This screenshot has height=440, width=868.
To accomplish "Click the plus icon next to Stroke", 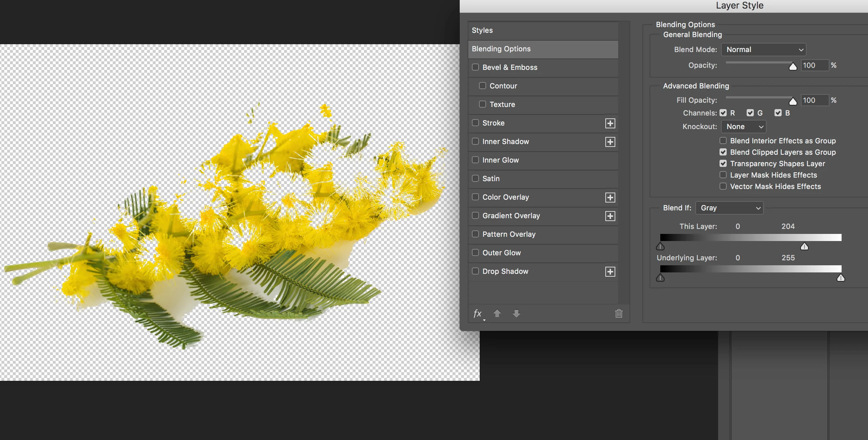I will pyautogui.click(x=610, y=123).
